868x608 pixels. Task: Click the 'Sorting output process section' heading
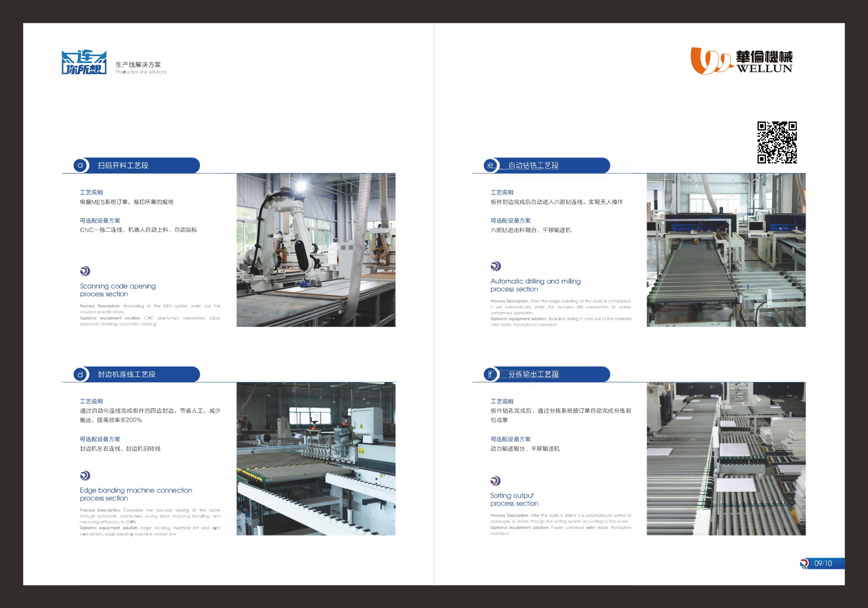[x=514, y=499]
